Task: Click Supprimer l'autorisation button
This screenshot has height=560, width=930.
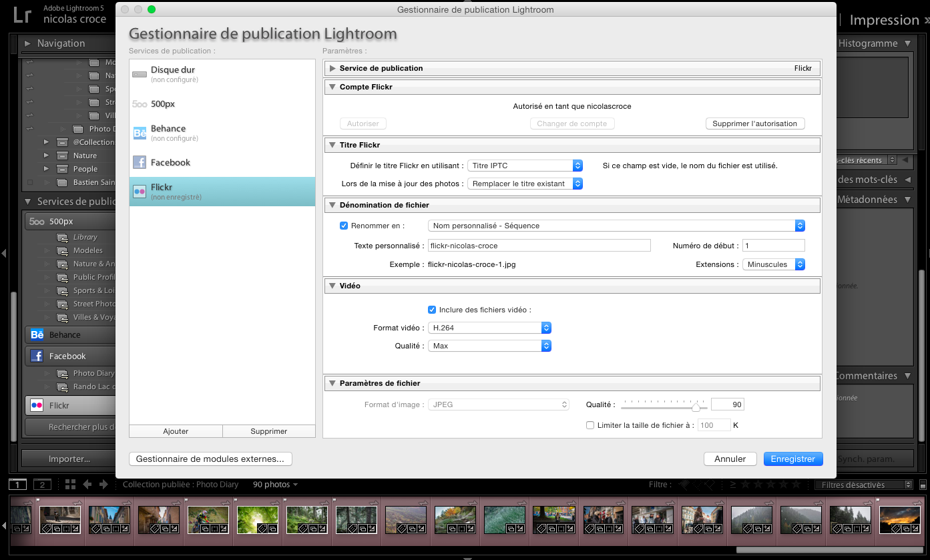Action: coord(754,123)
